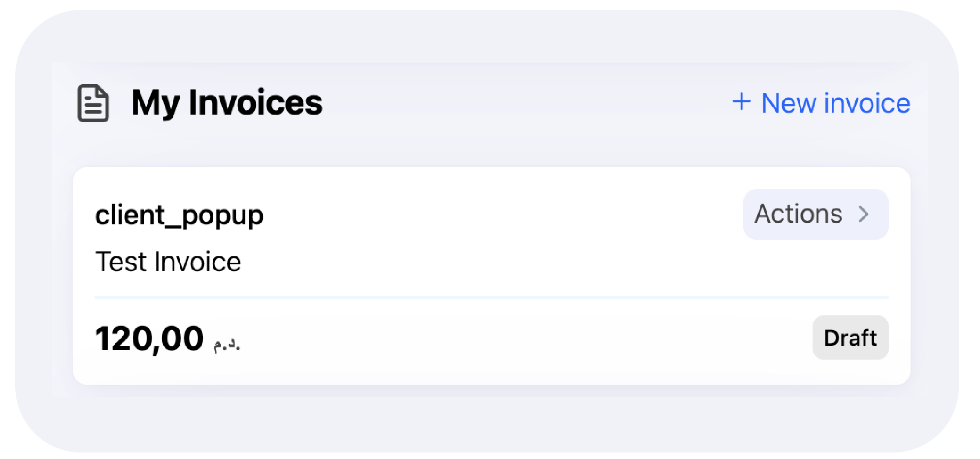980x459 pixels.
Task: Click the 120,00 amount value
Action: (x=149, y=338)
